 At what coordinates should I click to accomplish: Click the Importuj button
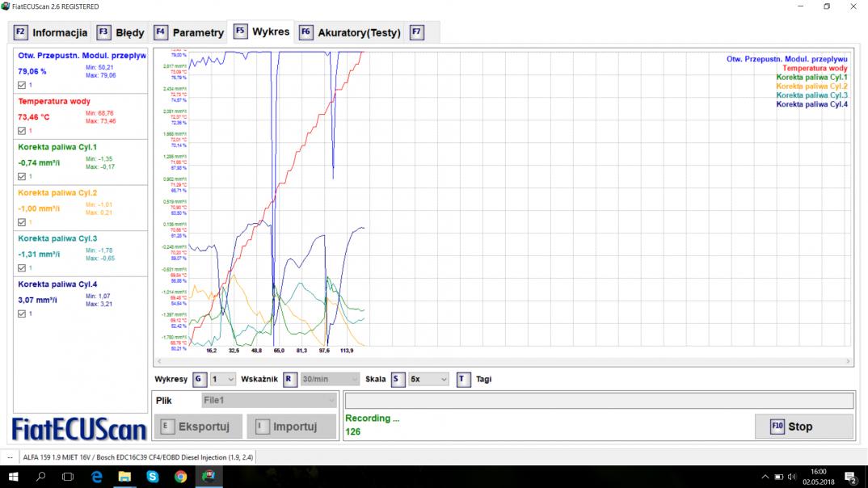291,427
